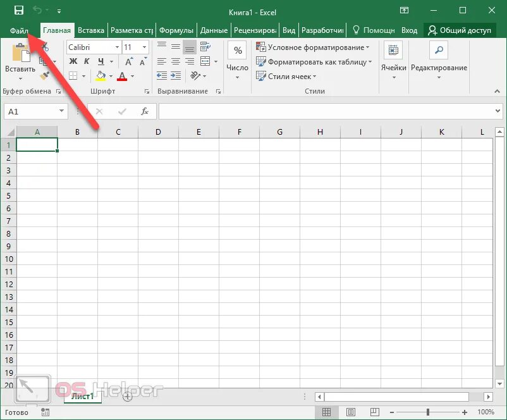Click the insert function fx icon
This screenshot has width=507, height=420.
[x=145, y=111]
